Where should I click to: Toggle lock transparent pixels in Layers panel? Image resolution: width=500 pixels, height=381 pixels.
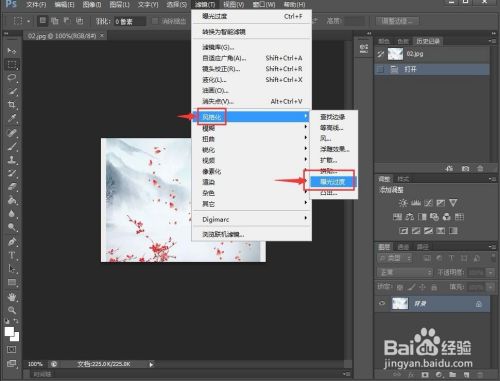(x=400, y=287)
